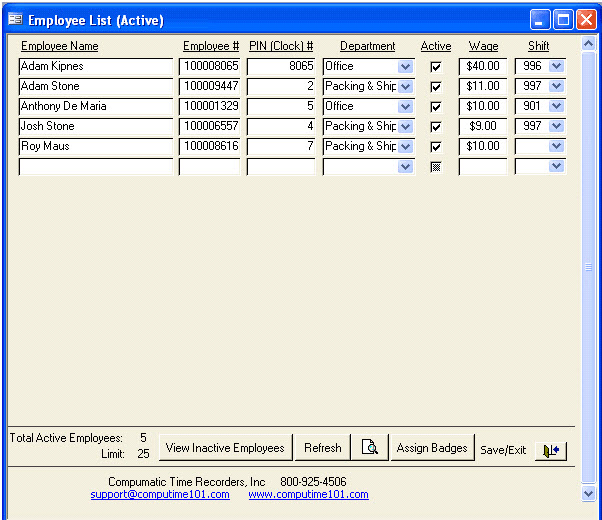Click the Assign Badges button
602x520 pixels.
tap(432, 447)
